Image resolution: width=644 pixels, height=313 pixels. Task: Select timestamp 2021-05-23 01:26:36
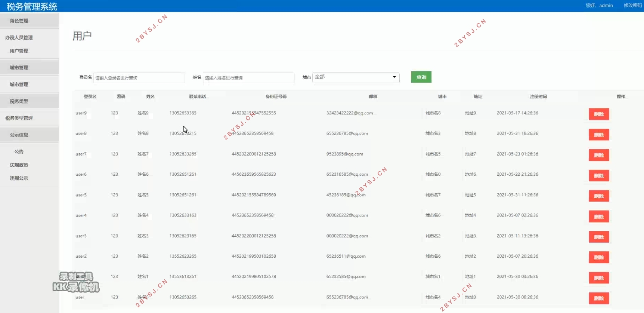pyautogui.click(x=517, y=154)
